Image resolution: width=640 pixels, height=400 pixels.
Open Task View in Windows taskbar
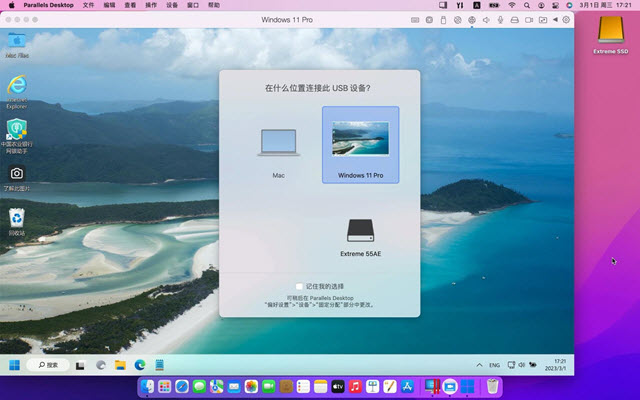[80, 365]
